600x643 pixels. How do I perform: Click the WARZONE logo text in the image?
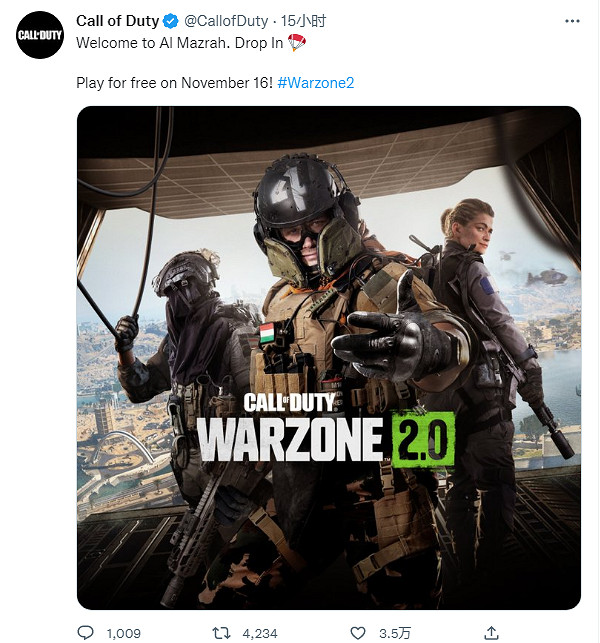[x=288, y=439]
